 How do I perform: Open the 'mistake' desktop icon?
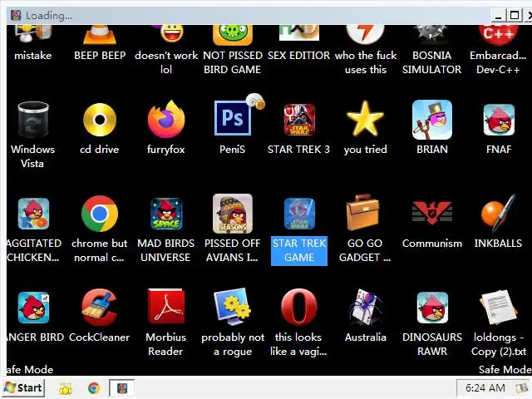(33, 33)
